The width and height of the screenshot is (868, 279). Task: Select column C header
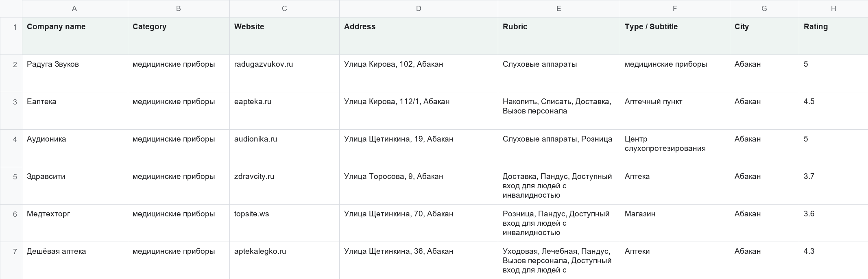click(x=284, y=9)
